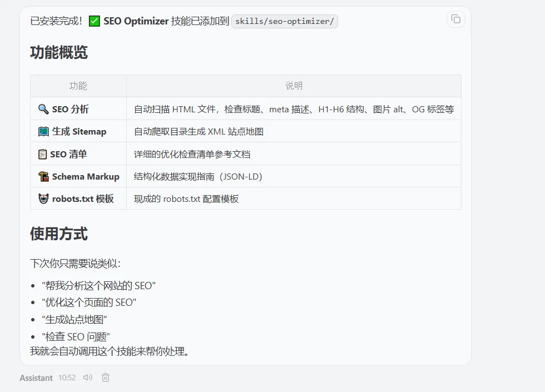Click the robot face icon beside robots.txt 模板
Screen dimensions: 545x392
click(x=43, y=199)
